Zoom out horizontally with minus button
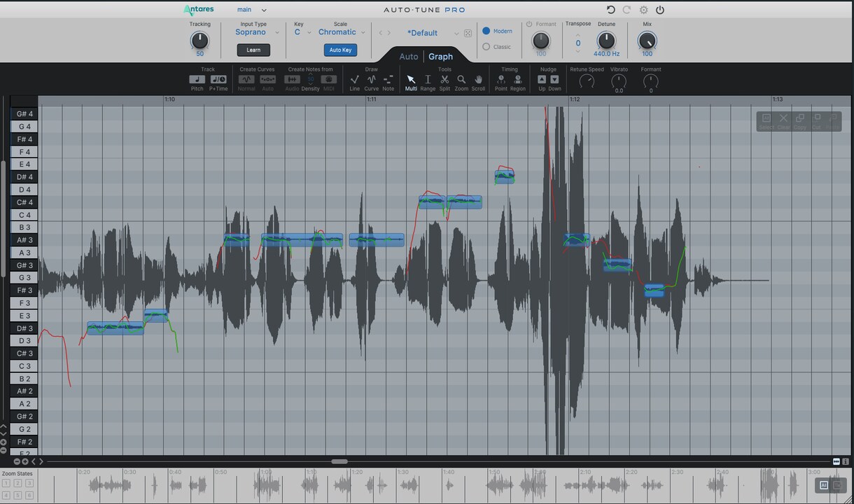 (17, 461)
